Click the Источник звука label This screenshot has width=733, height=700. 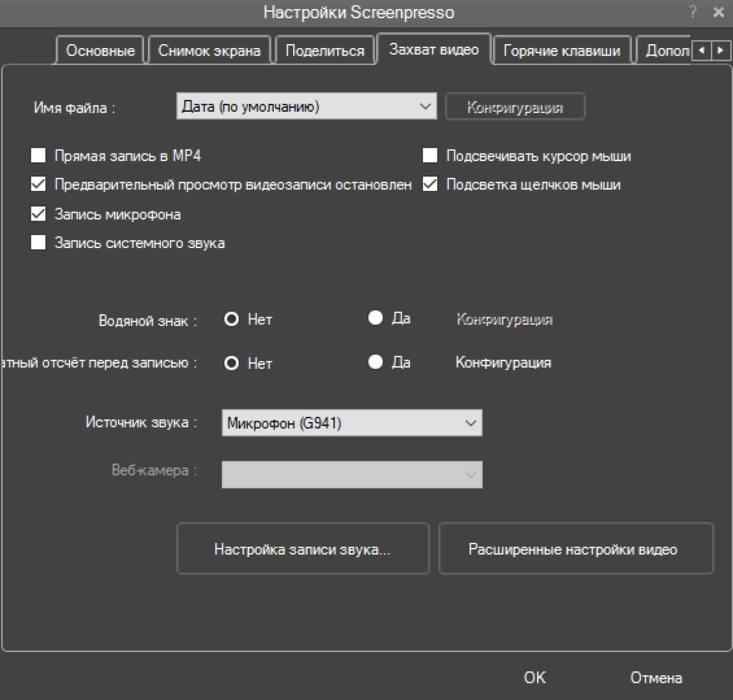point(141,423)
